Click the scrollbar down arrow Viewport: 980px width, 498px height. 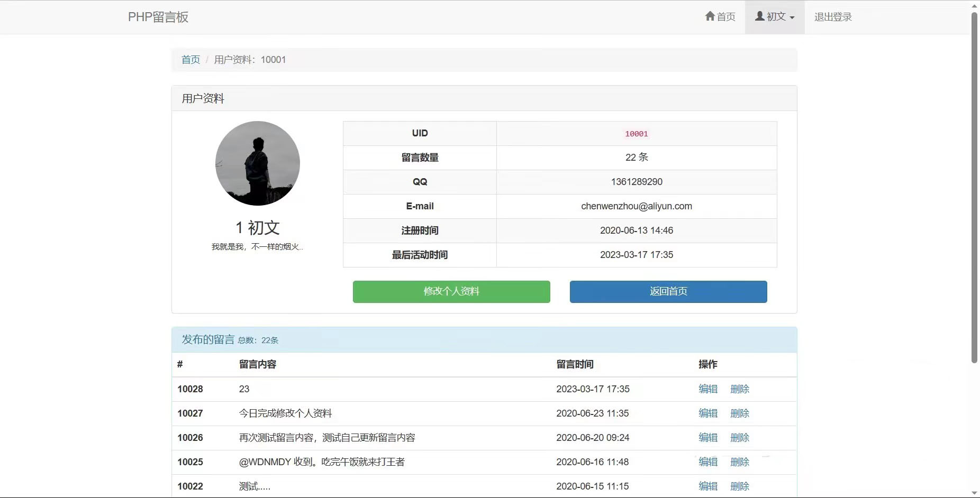click(x=974, y=493)
